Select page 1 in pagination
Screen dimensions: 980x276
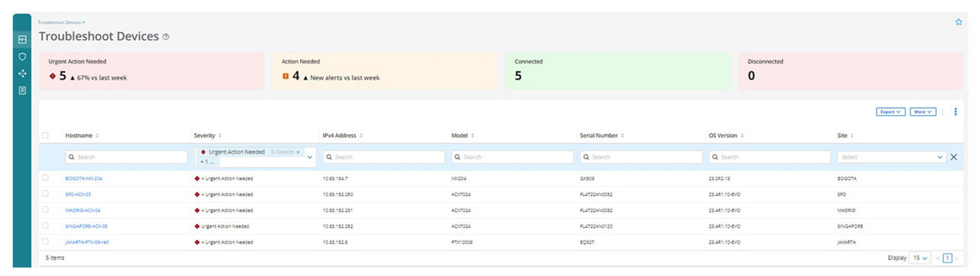tap(947, 258)
